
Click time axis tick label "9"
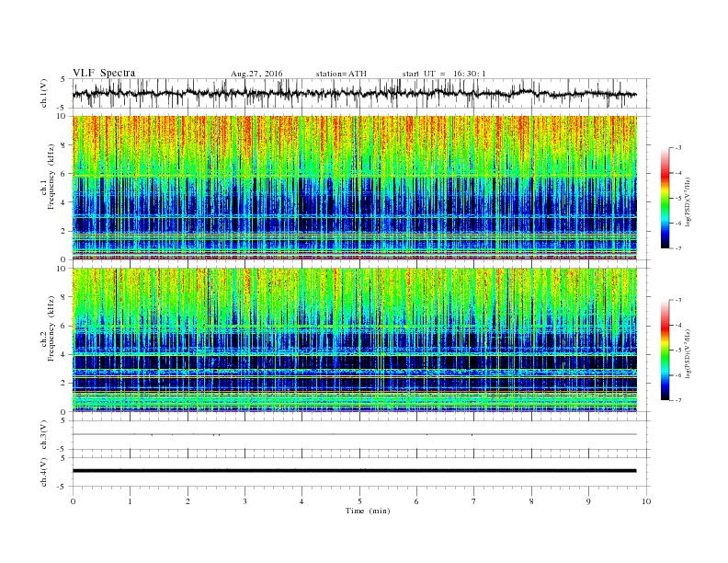[x=588, y=501]
